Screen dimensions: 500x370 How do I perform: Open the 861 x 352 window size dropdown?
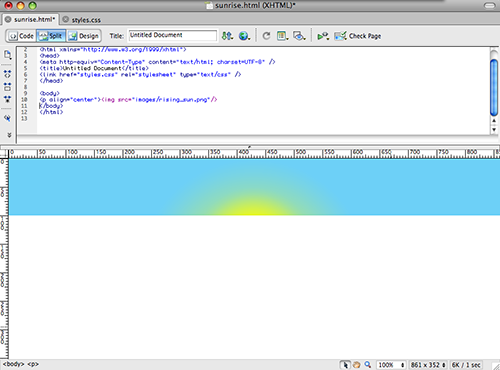coord(428,365)
